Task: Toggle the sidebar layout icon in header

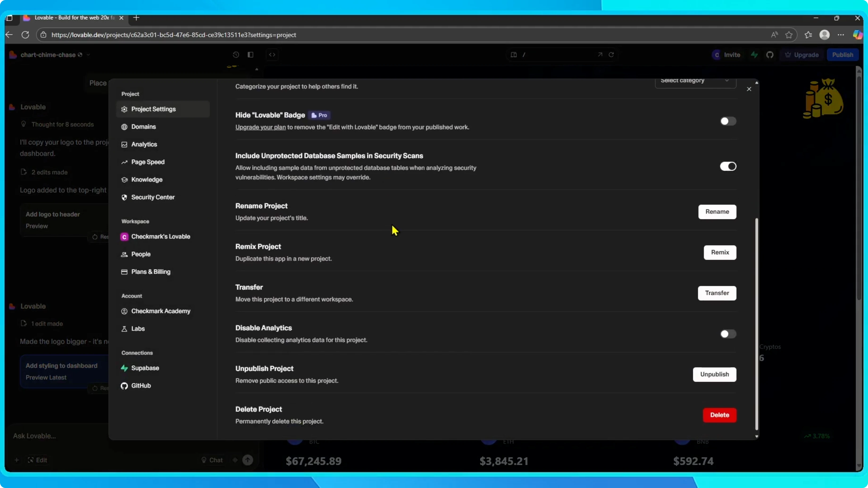Action: click(250, 54)
